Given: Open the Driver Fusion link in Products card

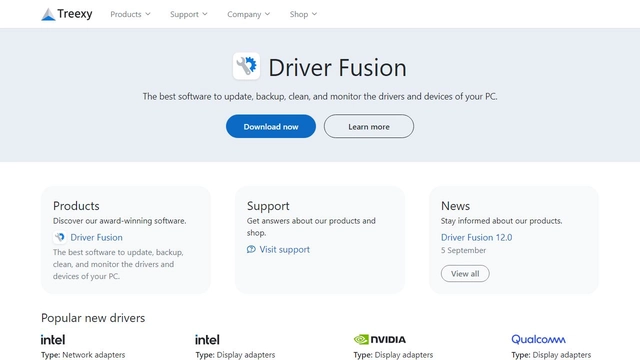Looking at the screenshot, I should coord(96,237).
